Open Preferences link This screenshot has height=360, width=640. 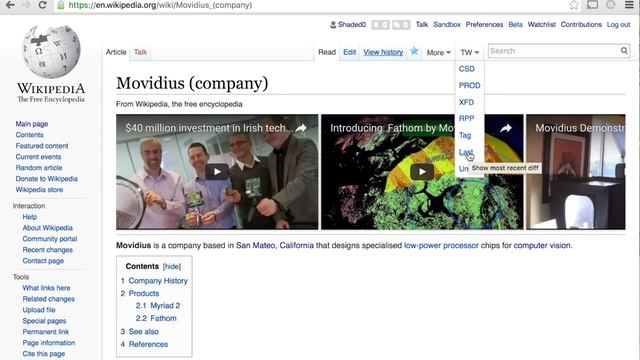coord(484,24)
